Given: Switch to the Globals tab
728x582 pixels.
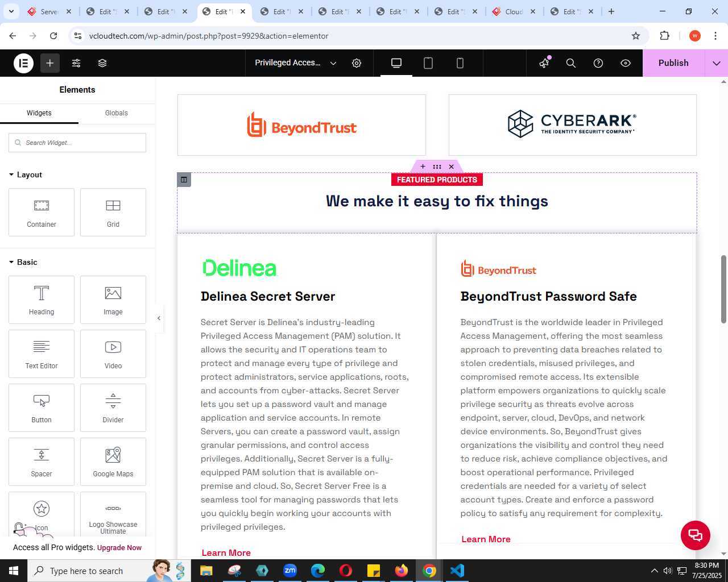Looking at the screenshot, I should click(117, 113).
